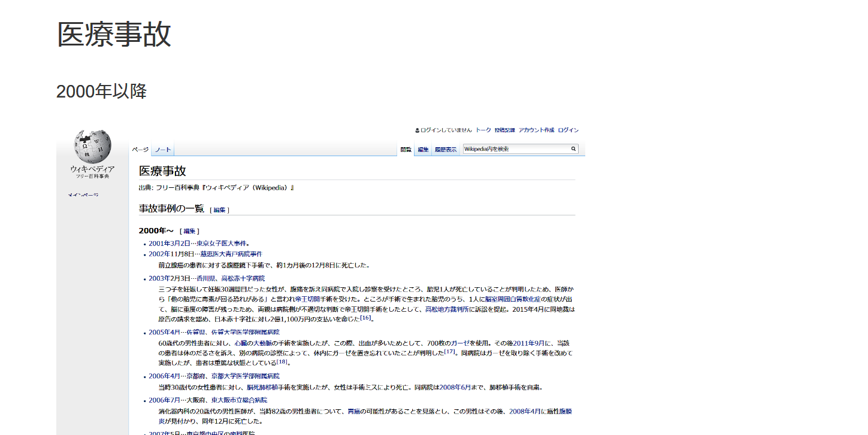Open the 編集 tab beside 閲覧
The image size is (868, 435).
click(x=423, y=150)
